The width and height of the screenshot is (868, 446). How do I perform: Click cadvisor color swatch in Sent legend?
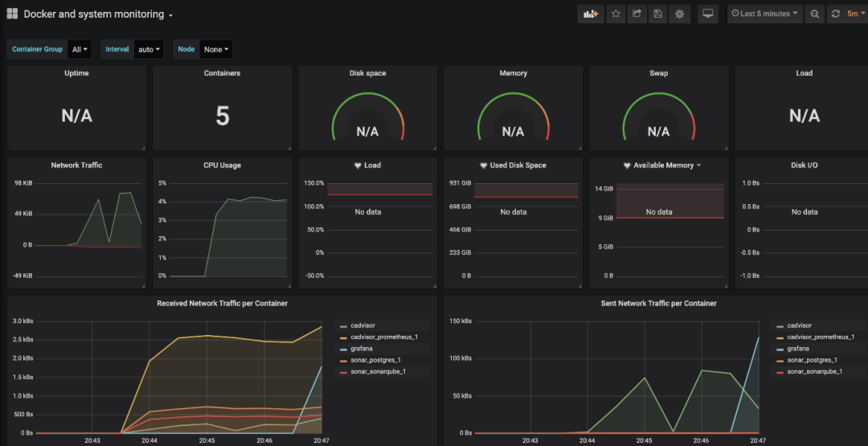(x=780, y=326)
